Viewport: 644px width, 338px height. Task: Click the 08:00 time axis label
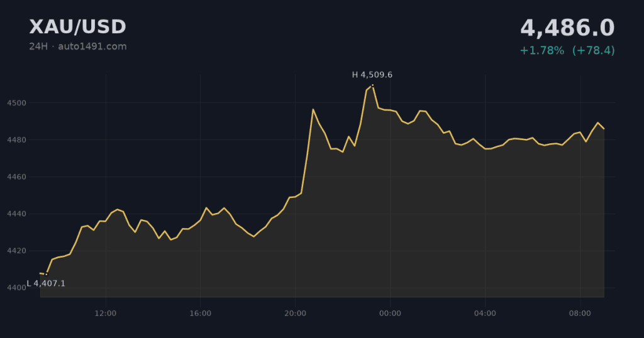tap(580, 313)
